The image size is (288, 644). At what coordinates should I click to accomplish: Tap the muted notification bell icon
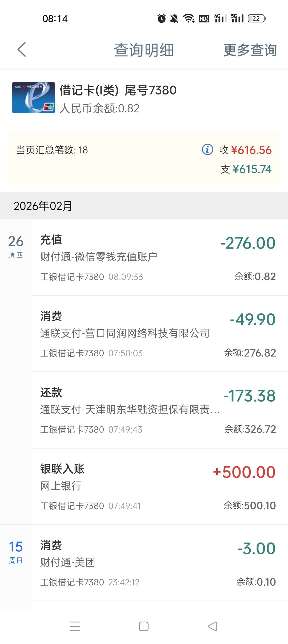point(174,18)
